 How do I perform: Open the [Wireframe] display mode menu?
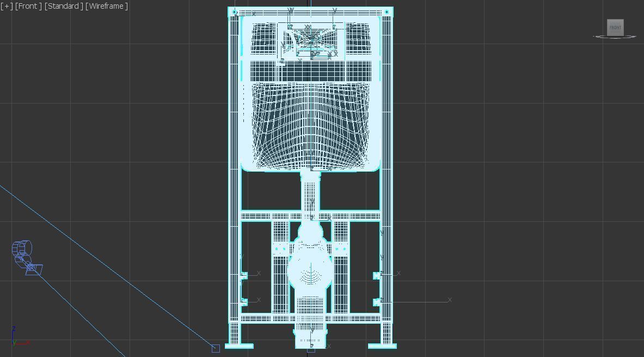[107, 6]
